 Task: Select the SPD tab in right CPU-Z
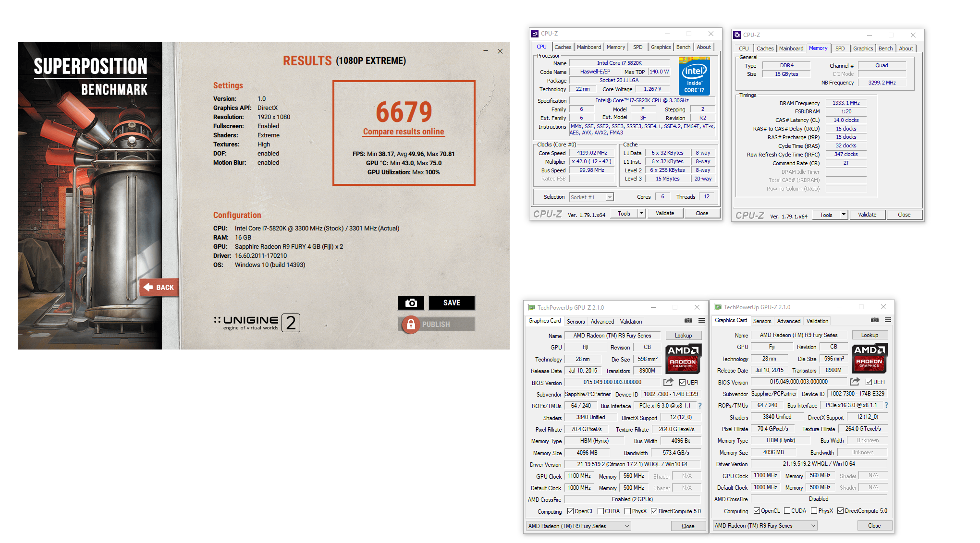pos(840,48)
